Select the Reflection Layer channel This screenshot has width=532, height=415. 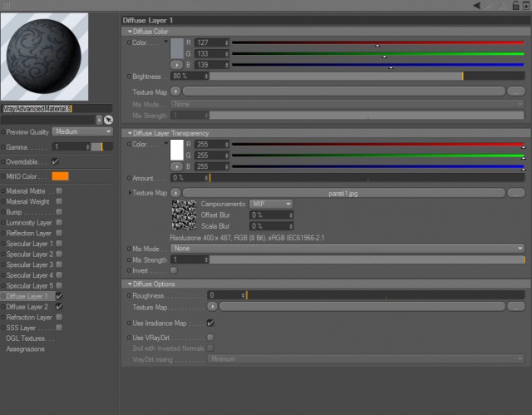click(28, 233)
